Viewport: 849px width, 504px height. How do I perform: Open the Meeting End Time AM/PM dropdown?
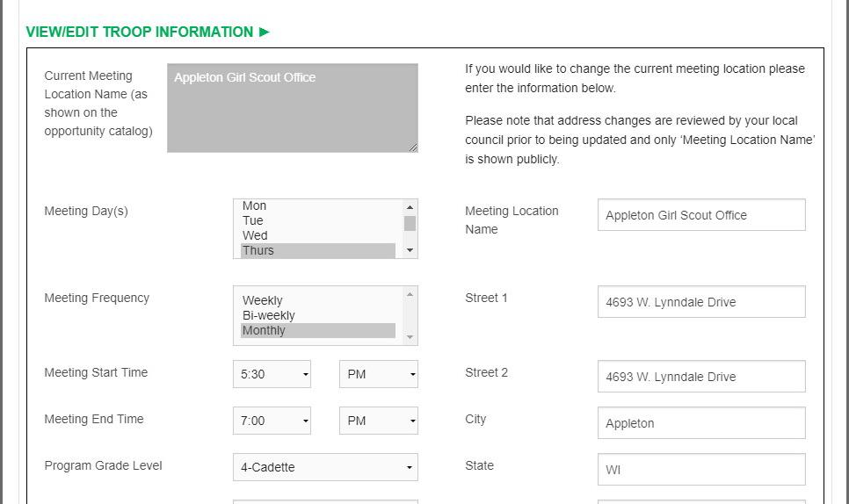pyautogui.click(x=378, y=421)
